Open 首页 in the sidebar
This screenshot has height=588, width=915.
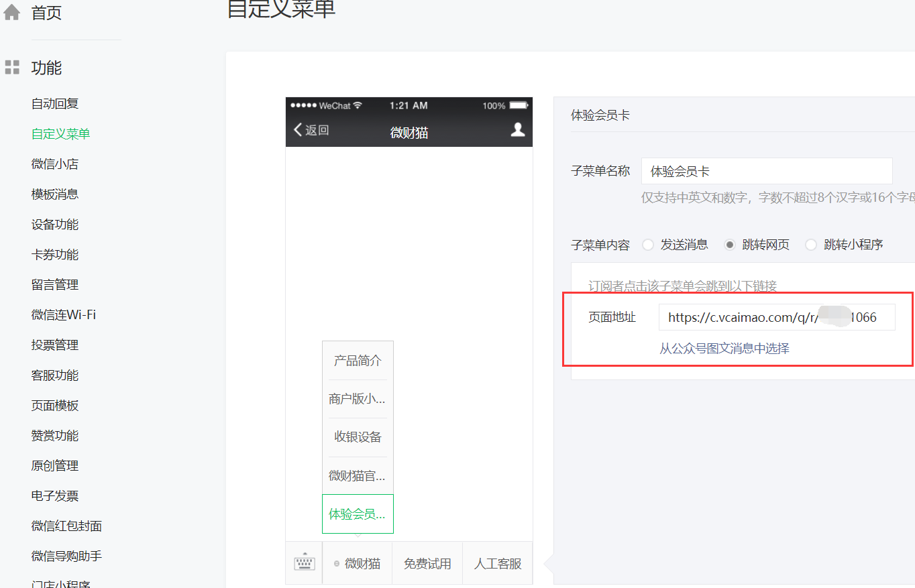pyautogui.click(x=46, y=13)
